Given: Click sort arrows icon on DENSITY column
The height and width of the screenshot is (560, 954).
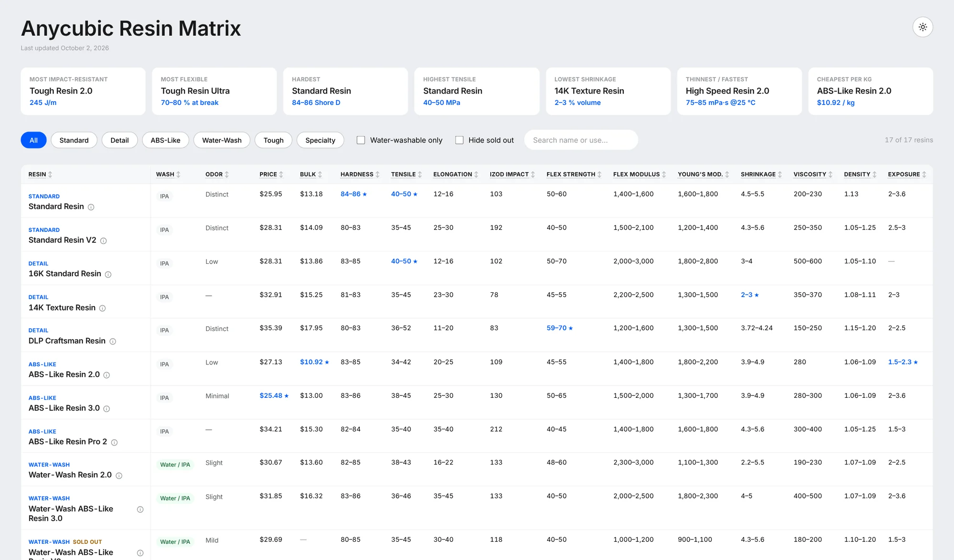Looking at the screenshot, I should tap(875, 175).
